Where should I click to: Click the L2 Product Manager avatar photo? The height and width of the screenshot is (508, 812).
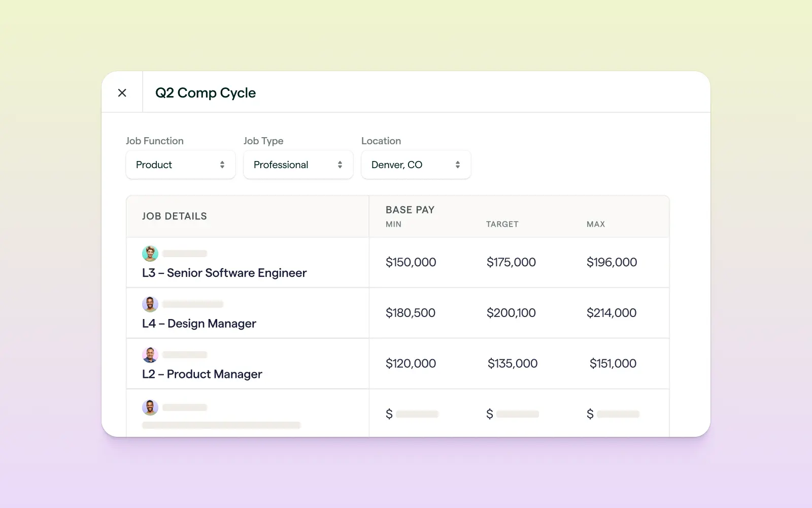point(150,354)
